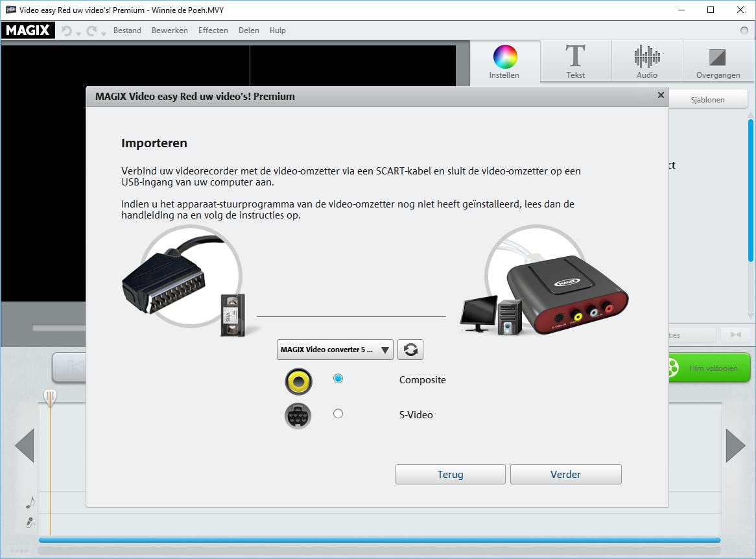Select the Composite radio button
The image size is (756, 559).
click(x=338, y=379)
